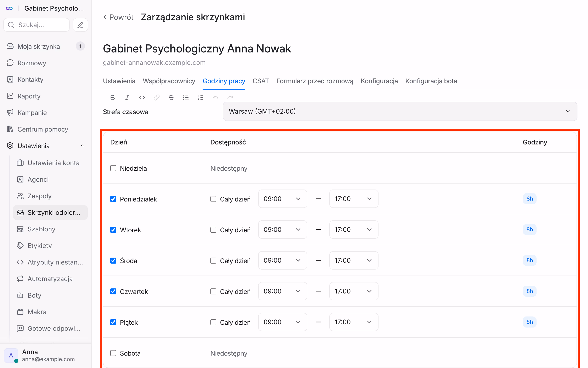Click the Powrót back link
The image size is (588, 368).
tap(118, 17)
